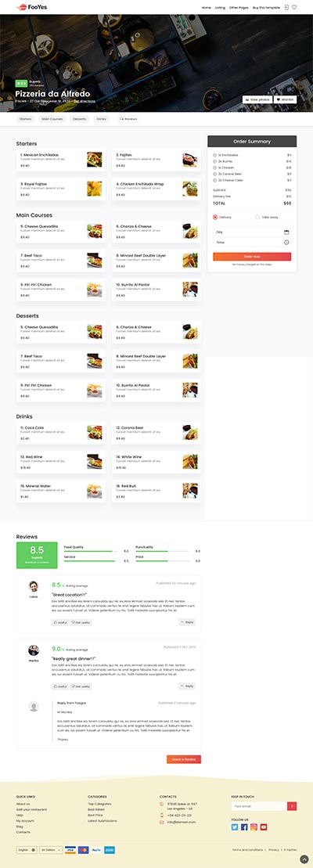Remove 1x Enchiladas from order summary
The image size is (313, 868).
[214, 155]
